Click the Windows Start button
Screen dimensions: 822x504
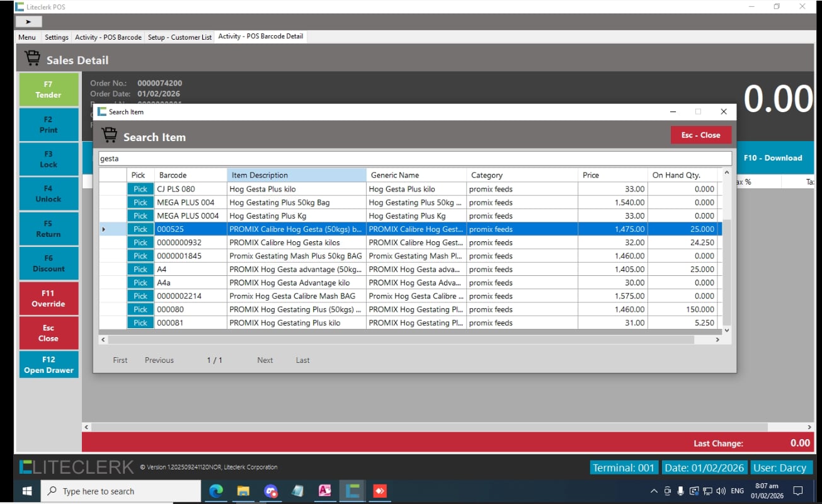28,491
